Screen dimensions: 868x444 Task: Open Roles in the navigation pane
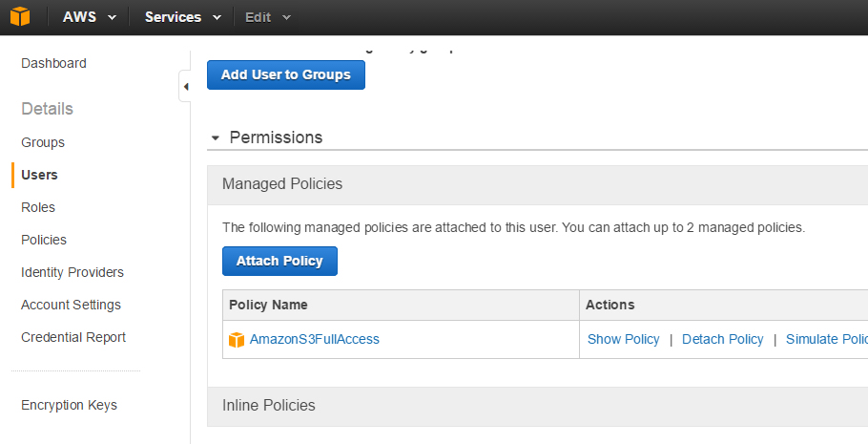(x=38, y=207)
